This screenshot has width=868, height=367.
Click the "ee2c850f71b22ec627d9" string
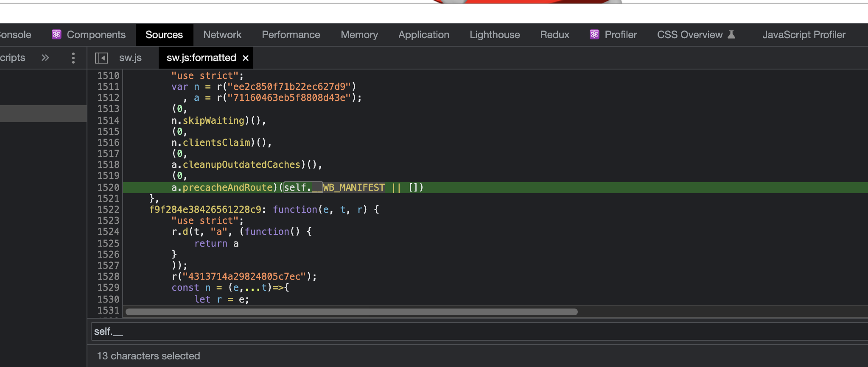pyautogui.click(x=289, y=86)
